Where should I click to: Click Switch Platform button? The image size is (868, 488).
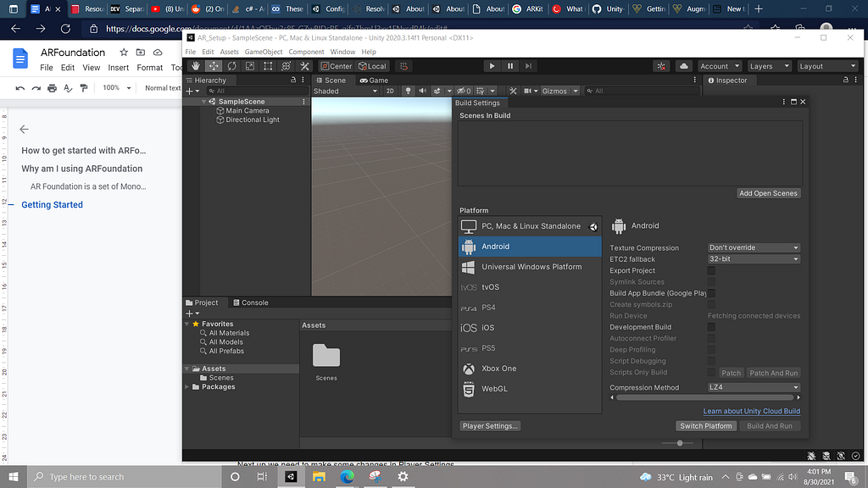pos(706,426)
